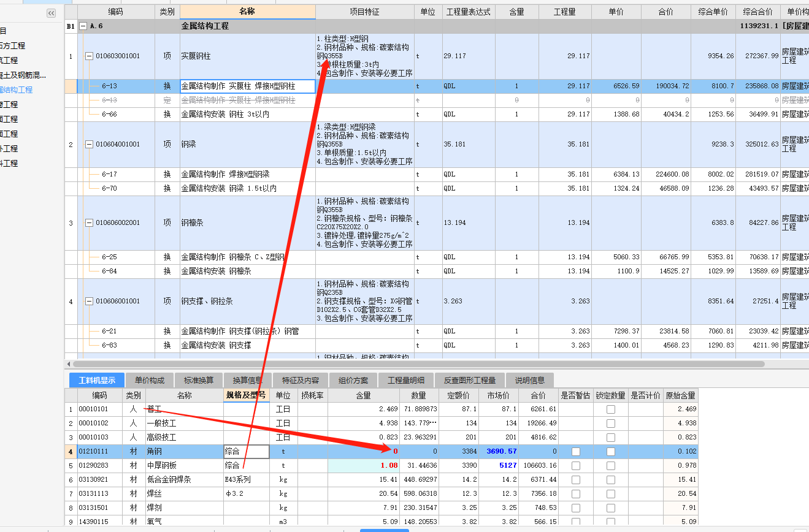
Task: Toggle 是否暂估 checkbox for 低合金钢焊条
Action: tap(576, 480)
